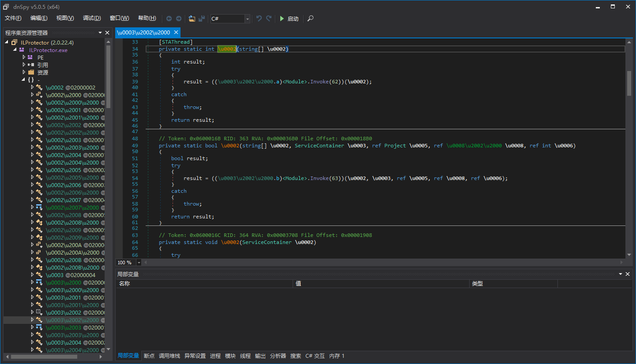Open the C# language dropdown
Image resolution: width=636 pixels, height=364 pixels.
[247, 19]
